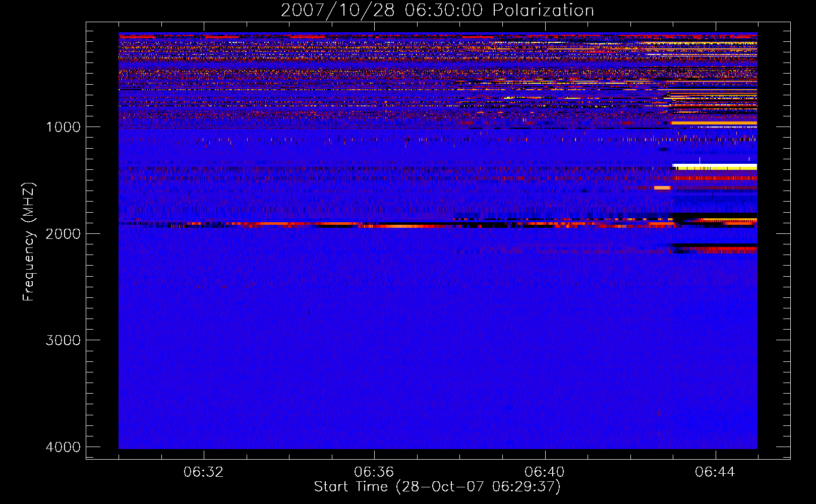Click the '06:40' time tick label
The height and width of the screenshot is (504, 816).
click(545, 472)
